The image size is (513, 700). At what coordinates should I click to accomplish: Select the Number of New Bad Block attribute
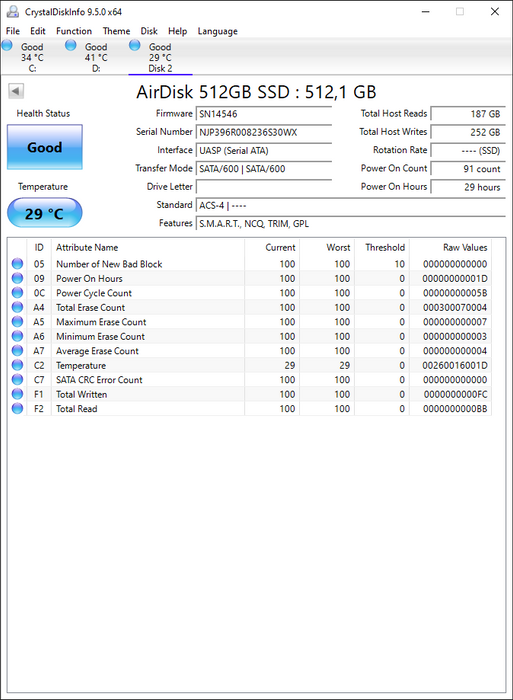point(109,264)
